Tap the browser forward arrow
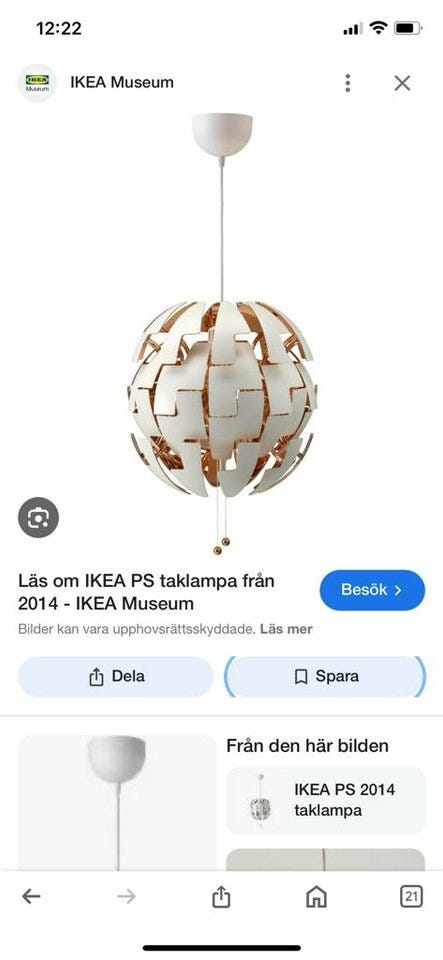The width and height of the screenshot is (443, 960). 126,896
